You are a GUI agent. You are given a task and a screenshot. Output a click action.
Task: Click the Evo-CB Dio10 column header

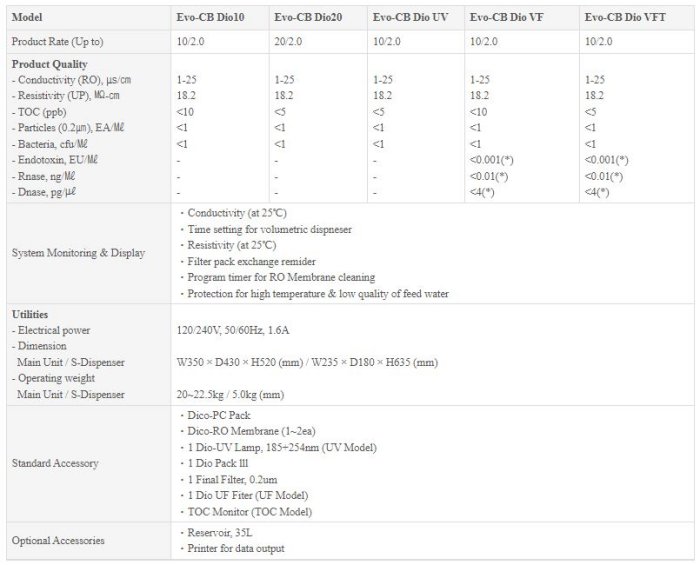[211, 17]
